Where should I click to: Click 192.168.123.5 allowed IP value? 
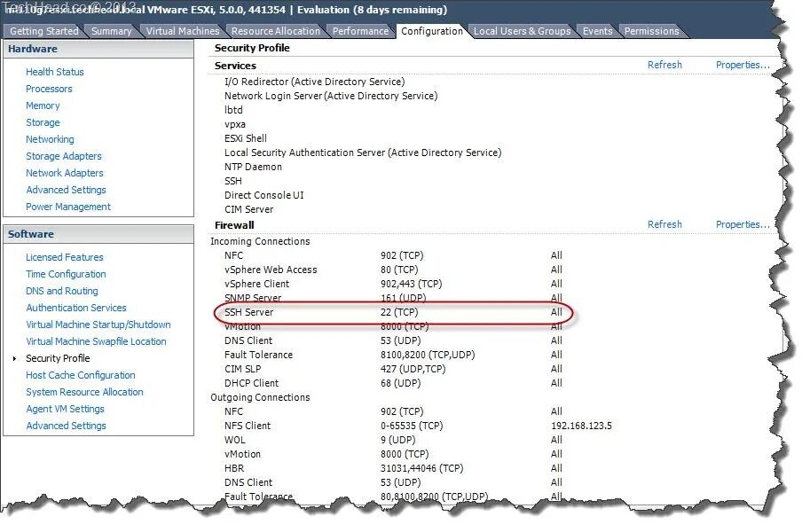click(581, 426)
